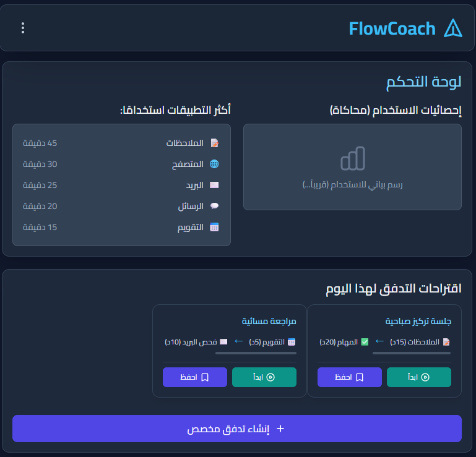Save the جلسة تركيز صباحية flow
The image size is (476, 457).
click(350, 377)
